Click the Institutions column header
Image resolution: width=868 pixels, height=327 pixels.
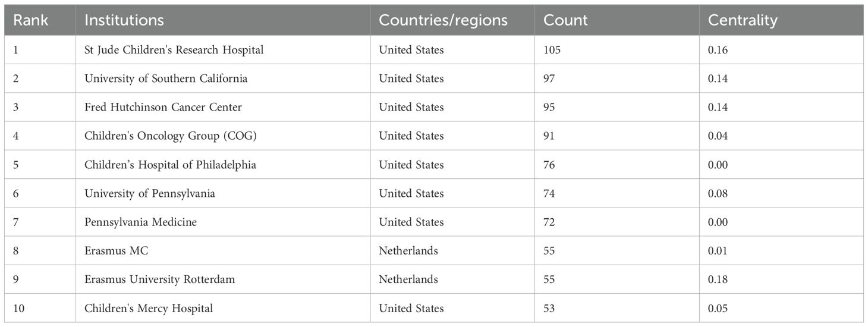point(223,20)
